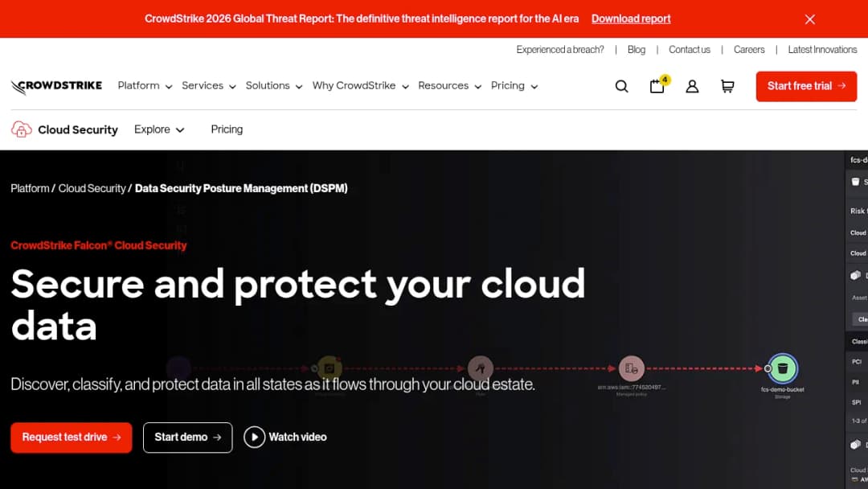
Task: Click the Download report link
Action: point(631,18)
